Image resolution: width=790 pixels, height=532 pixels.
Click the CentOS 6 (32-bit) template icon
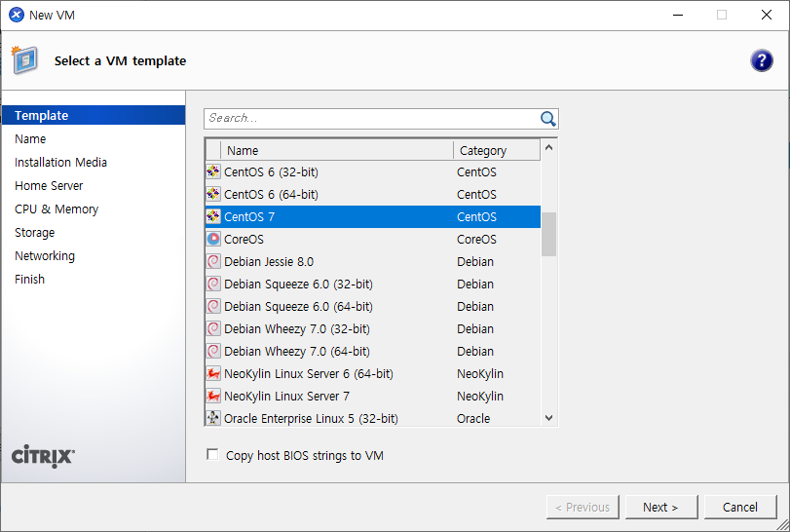213,171
